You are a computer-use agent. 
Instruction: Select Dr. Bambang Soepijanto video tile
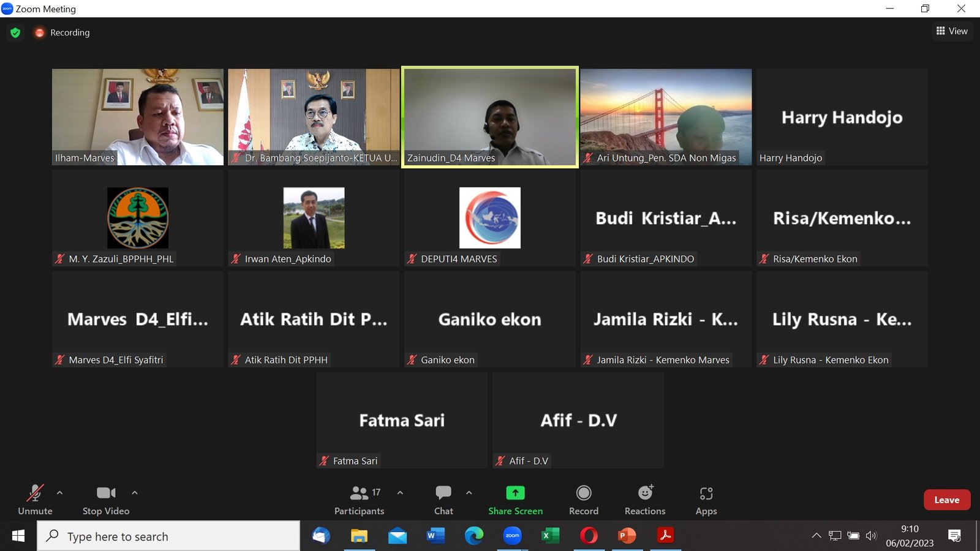[314, 117]
